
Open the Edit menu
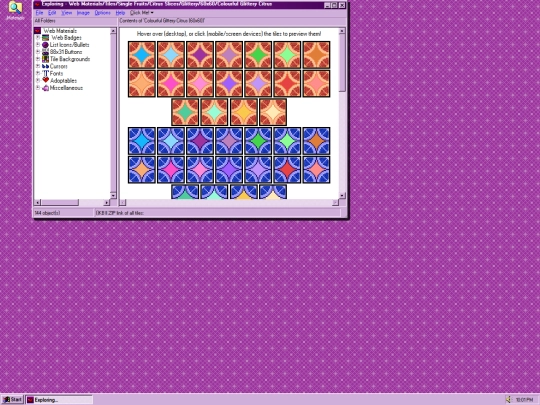[x=52, y=13]
